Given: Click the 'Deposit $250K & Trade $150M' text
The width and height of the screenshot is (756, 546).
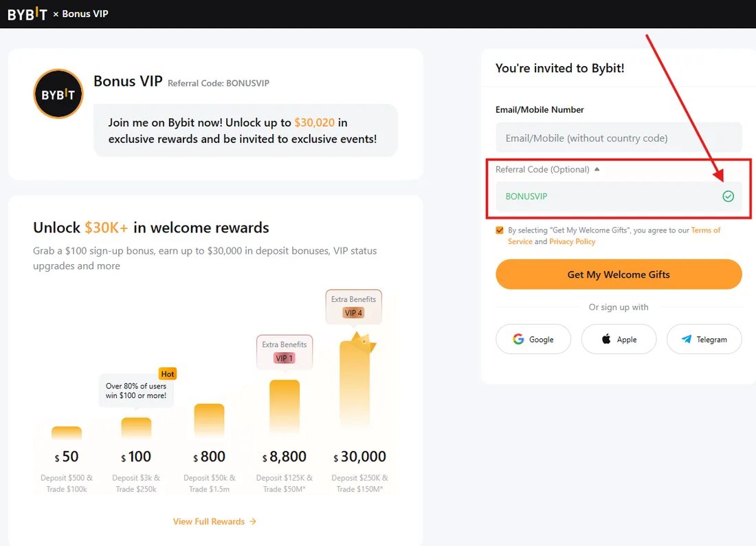Looking at the screenshot, I should [x=359, y=483].
